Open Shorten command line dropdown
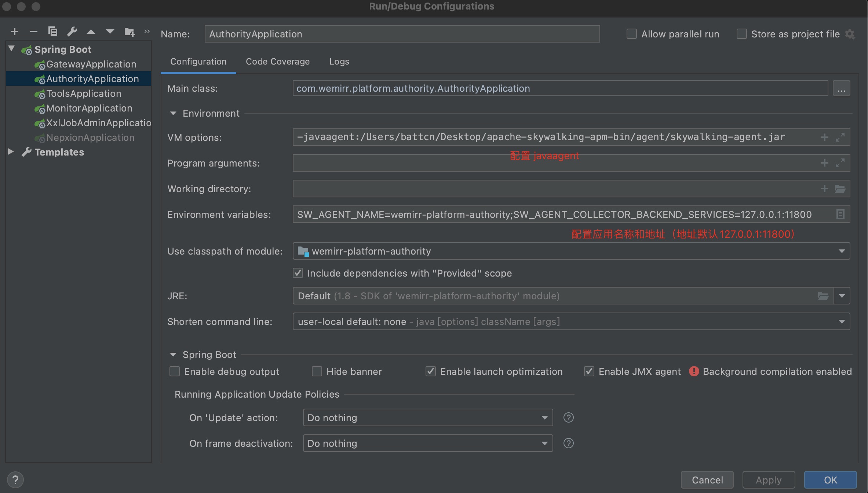Viewport: 868px width, 493px height. point(571,322)
